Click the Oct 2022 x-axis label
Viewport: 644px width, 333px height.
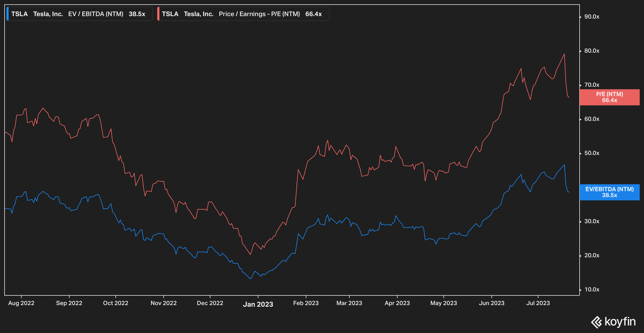point(116,303)
